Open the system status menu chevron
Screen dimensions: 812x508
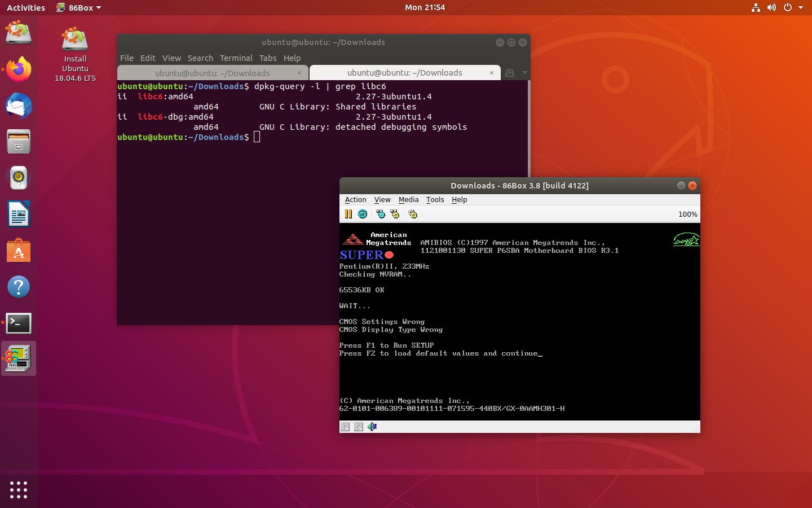801,7
